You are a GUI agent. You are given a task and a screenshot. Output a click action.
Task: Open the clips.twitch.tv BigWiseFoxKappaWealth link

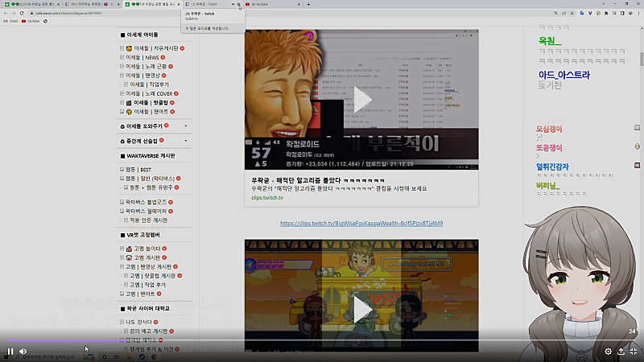[x=361, y=224]
